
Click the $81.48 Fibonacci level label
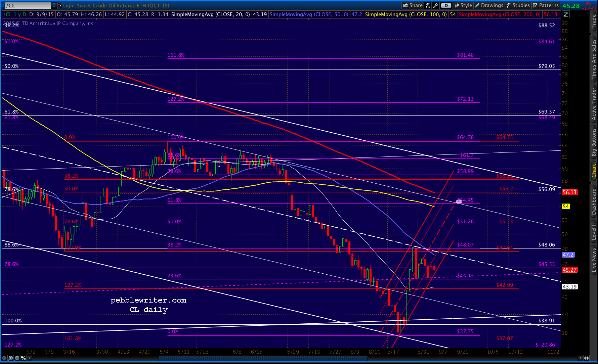(x=465, y=55)
